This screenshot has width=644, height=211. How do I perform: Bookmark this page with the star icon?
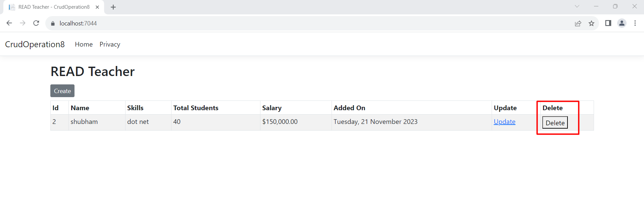(591, 23)
